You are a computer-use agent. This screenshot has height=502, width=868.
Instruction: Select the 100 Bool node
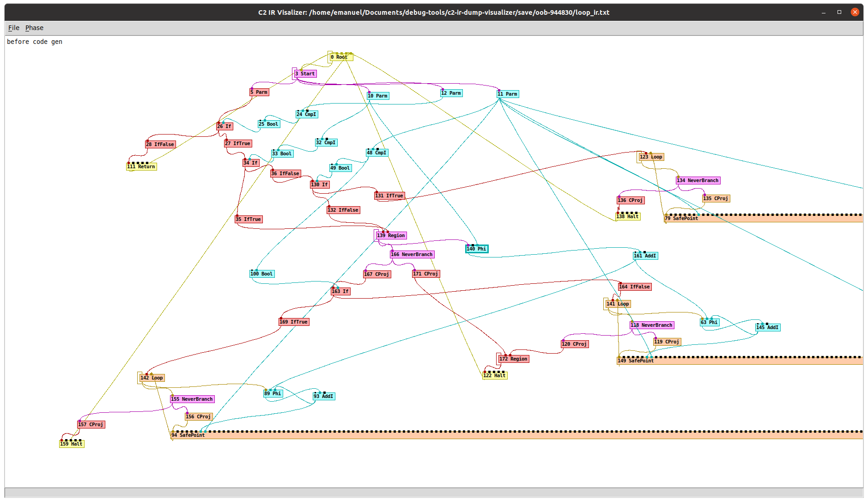click(262, 274)
